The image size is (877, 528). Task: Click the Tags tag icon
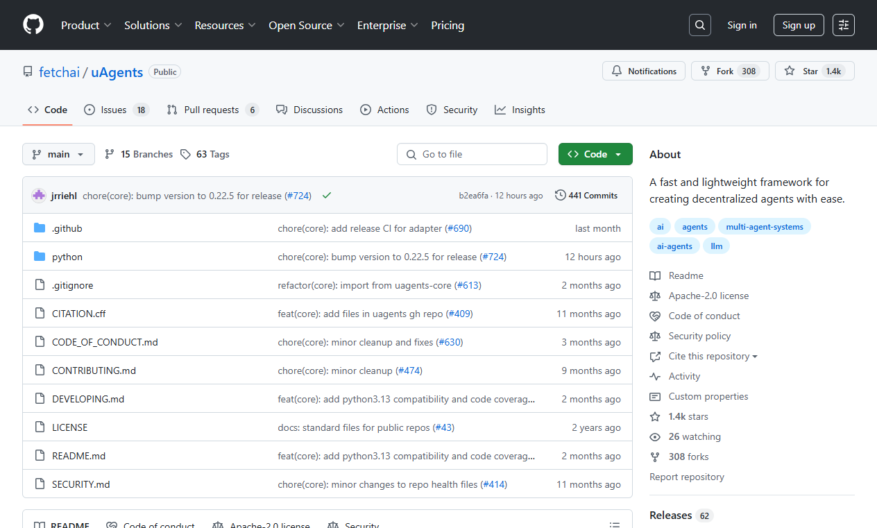click(x=185, y=154)
